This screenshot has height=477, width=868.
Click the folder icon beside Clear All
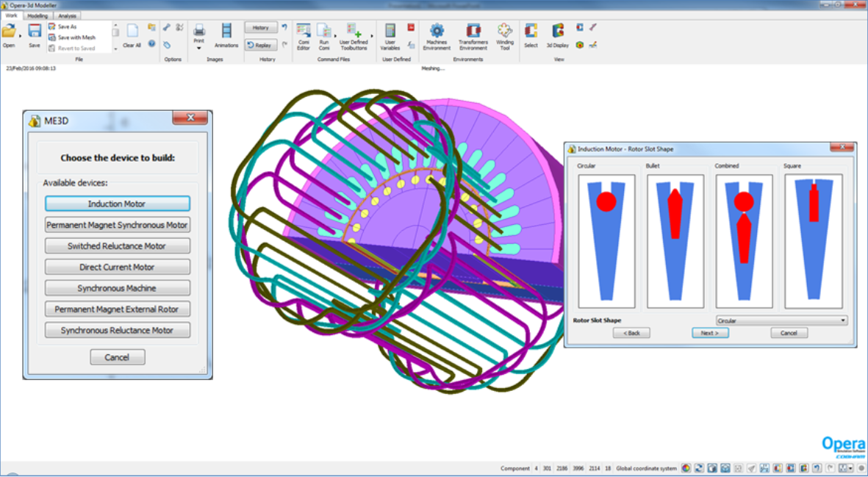coord(151,27)
